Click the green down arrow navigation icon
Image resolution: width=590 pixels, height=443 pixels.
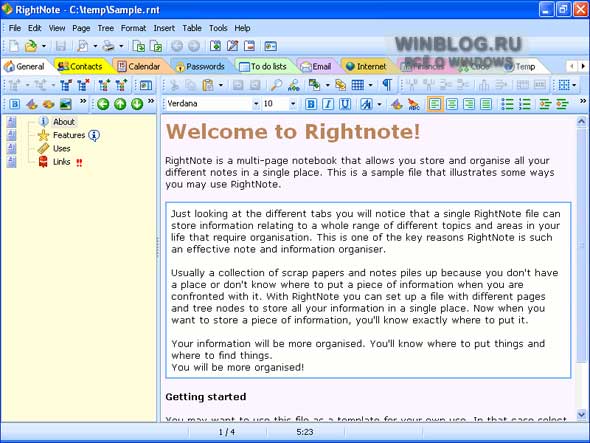(x=137, y=104)
